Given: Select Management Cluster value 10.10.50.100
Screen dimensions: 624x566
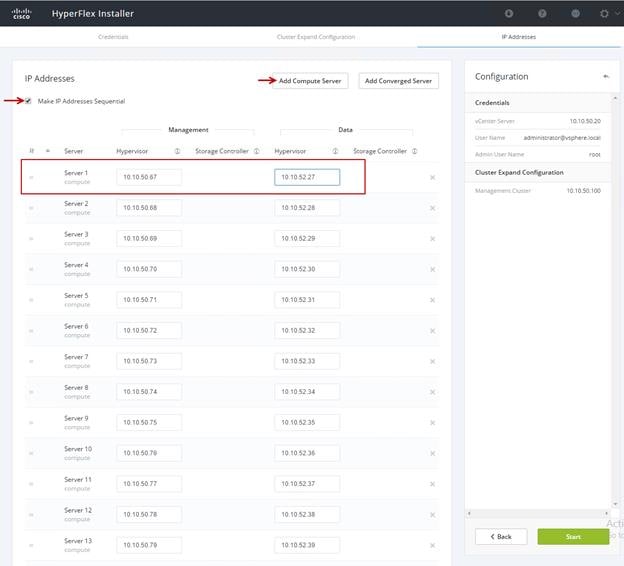Looking at the screenshot, I should 583,191.
